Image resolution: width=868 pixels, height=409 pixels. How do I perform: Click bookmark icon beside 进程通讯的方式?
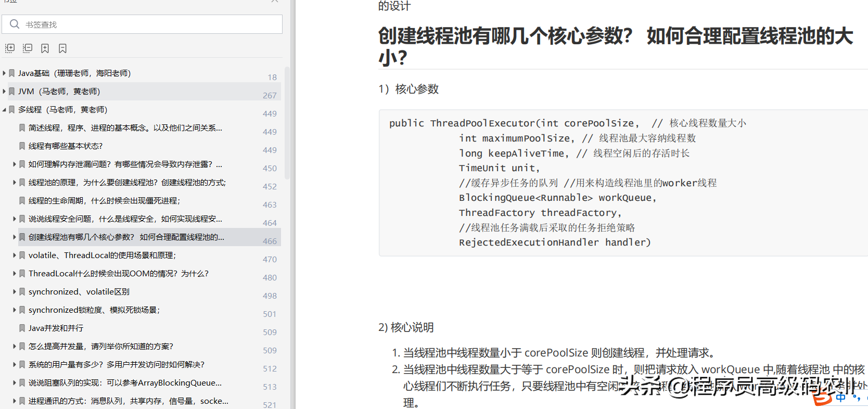[22, 401]
